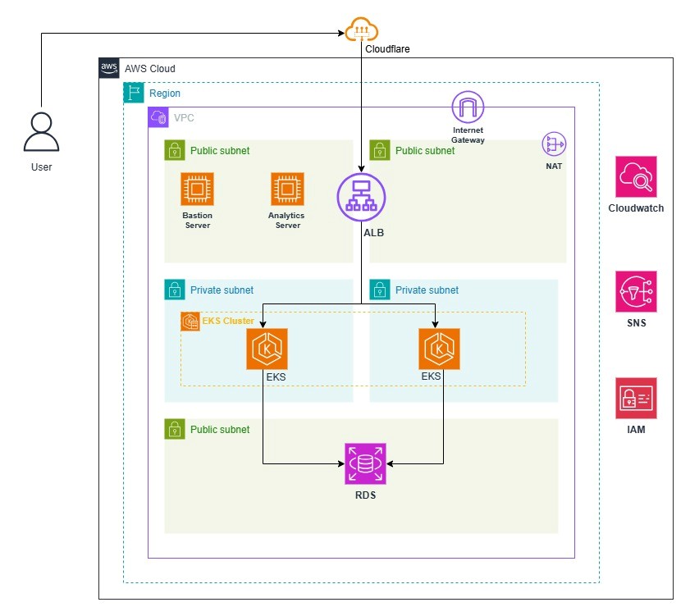Select the Cloudwatch icon
690x616 pixels.
pyautogui.click(x=636, y=177)
